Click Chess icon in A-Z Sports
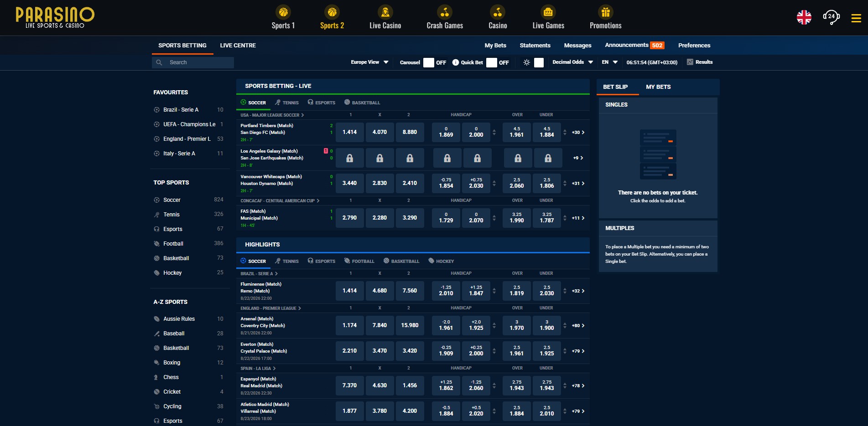This screenshot has height=426, width=868. pyautogui.click(x=157, y=377)
